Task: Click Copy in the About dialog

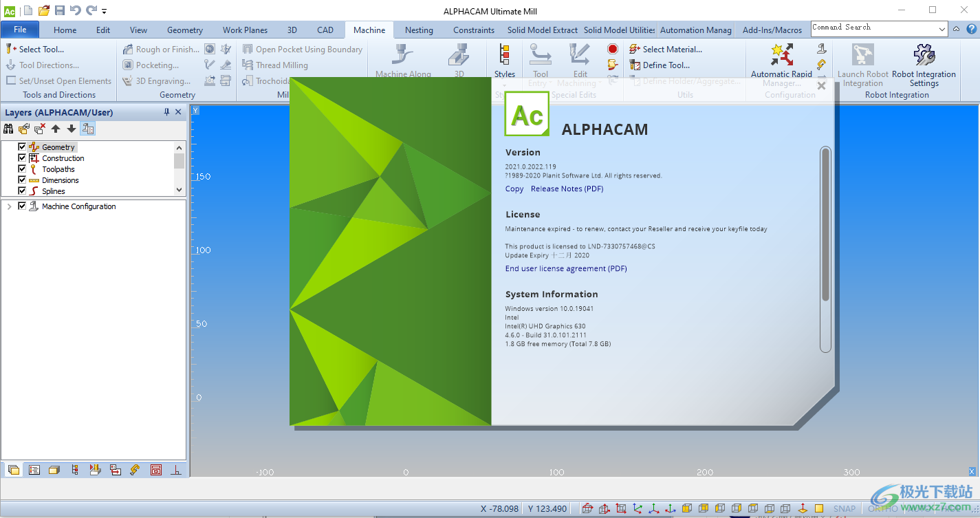Action: [514, 188]
